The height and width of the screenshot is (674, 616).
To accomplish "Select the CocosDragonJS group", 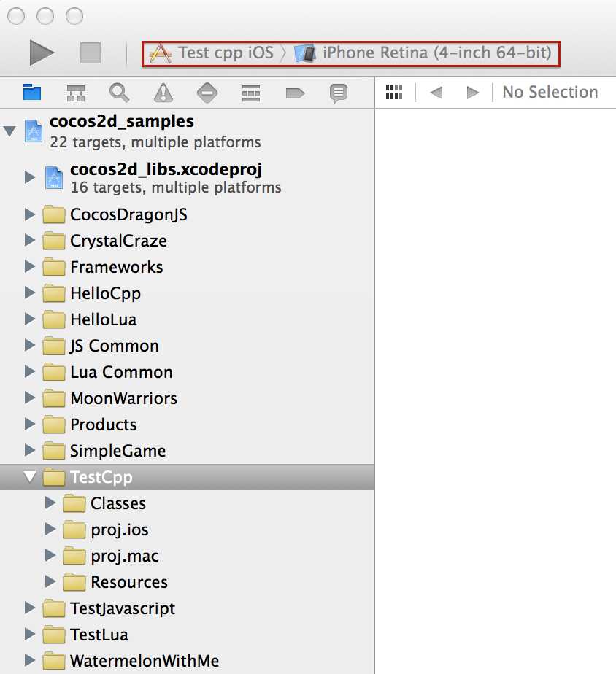I will 187,214.
